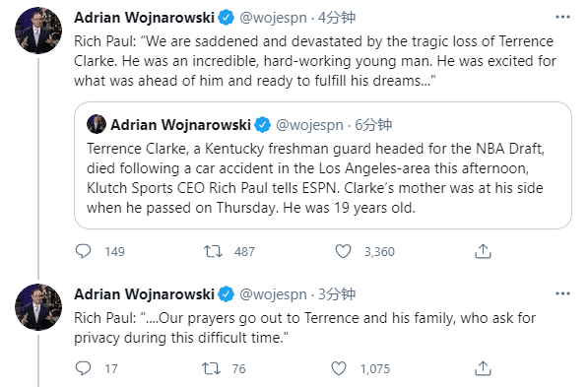Retweet the tweet with 487 retweets
Screen dimensions: 588x387
[213, 251]
